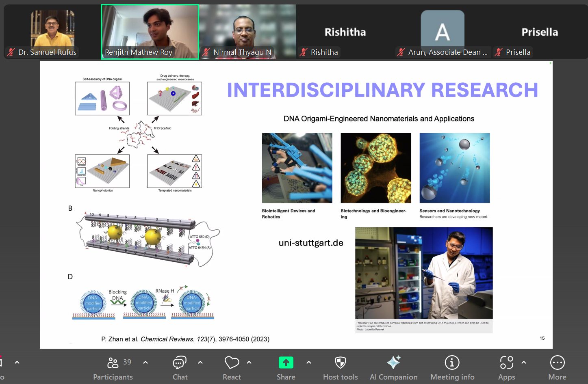
Task: Open the Apps icon
Action: tap(506, 362)
